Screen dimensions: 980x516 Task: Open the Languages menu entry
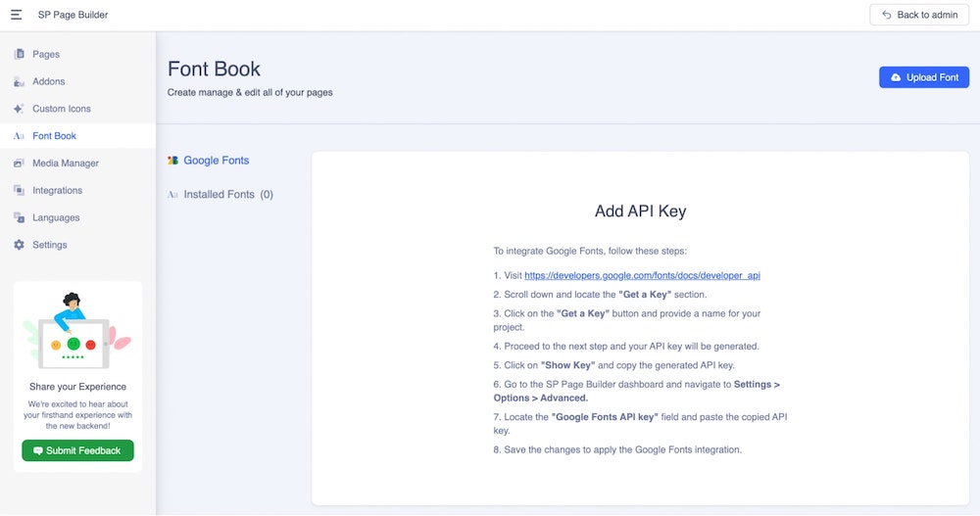click(x=56, y=217)
